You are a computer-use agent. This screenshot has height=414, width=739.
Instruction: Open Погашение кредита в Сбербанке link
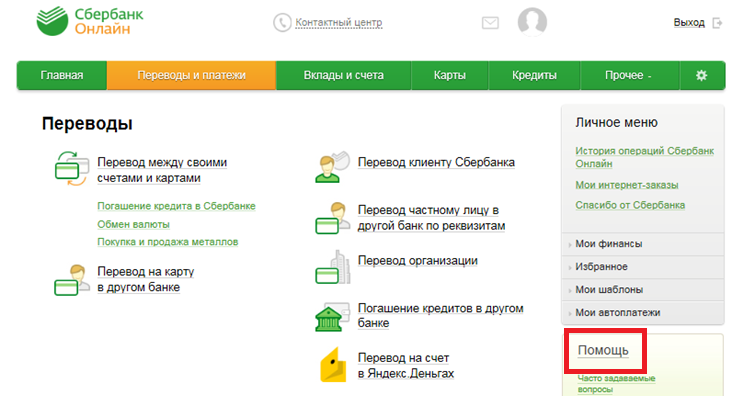[176, 206]
